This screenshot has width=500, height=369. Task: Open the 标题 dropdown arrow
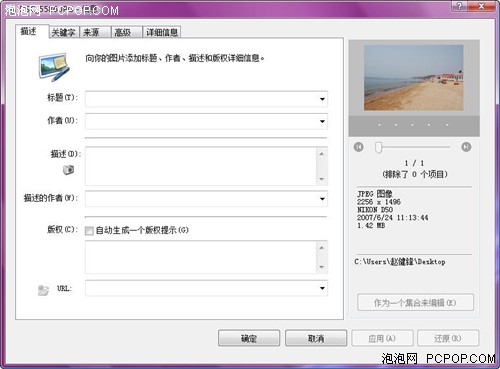pos(322,99)
